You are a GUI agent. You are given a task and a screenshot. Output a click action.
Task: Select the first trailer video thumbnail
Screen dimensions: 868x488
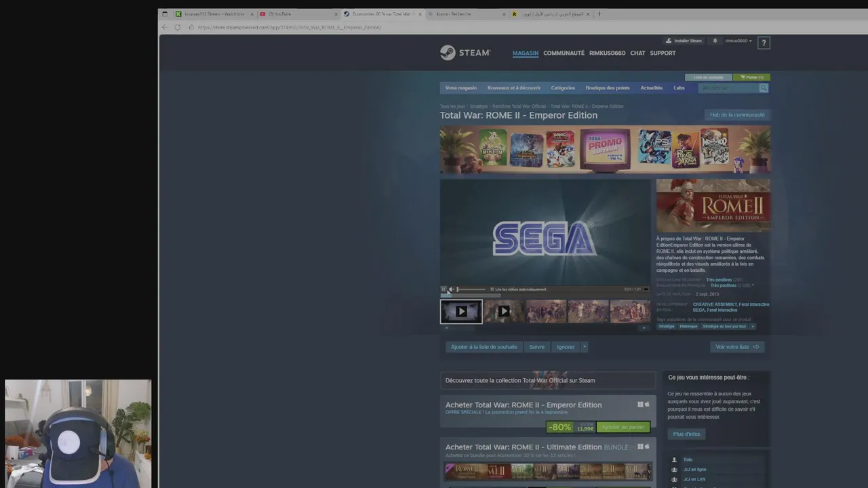[x=461, y=311]
